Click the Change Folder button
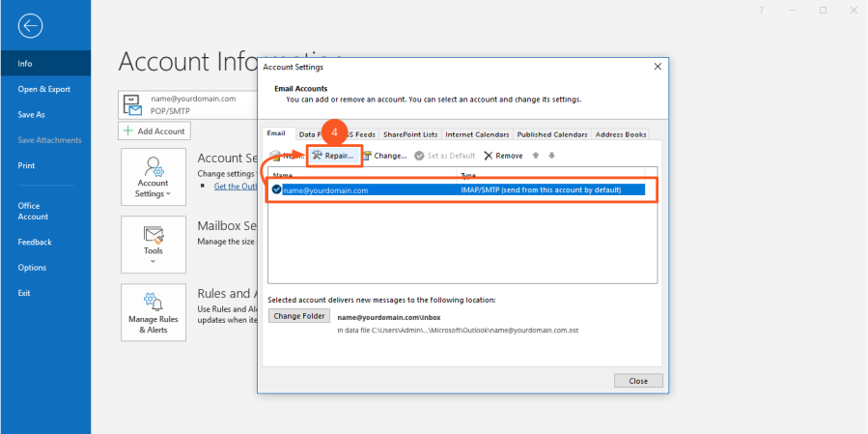This screenshot has height=434, width=868. coord(299,316)
